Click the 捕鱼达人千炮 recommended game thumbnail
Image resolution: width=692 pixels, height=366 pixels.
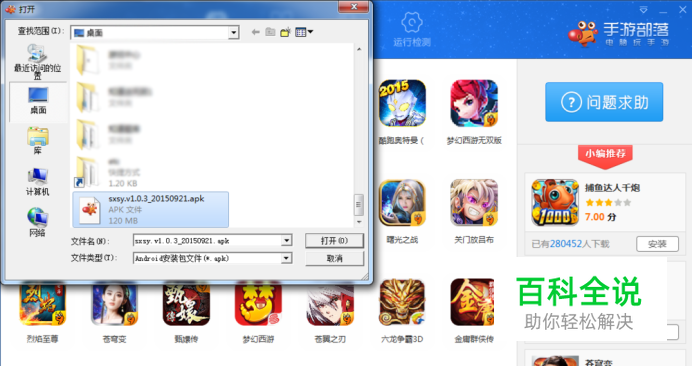(555, 203)
